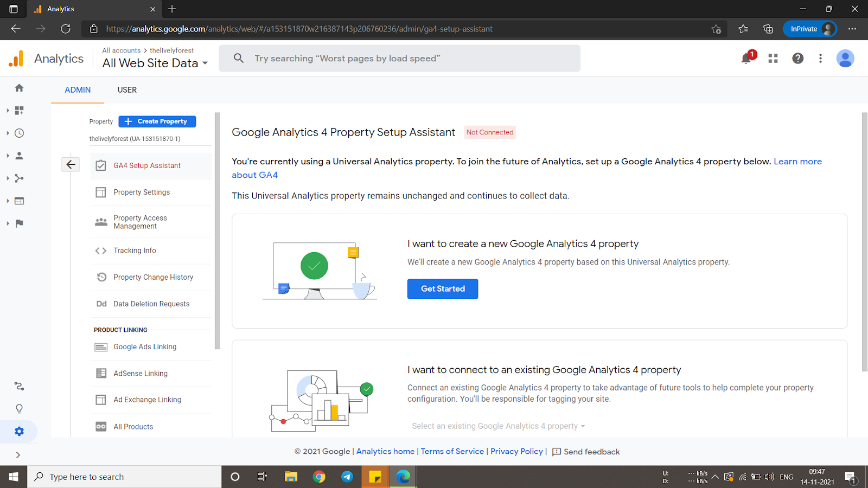
Task: Open the Realtime clock icon in sidebar
Action: coord(20,133)
